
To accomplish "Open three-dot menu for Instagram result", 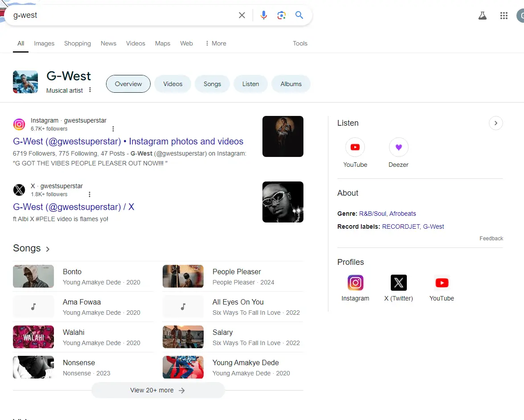I will point(113,129).
